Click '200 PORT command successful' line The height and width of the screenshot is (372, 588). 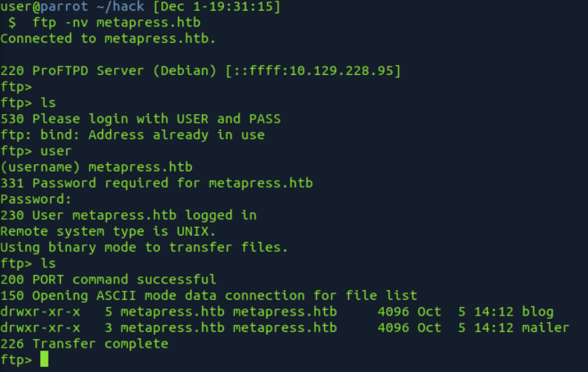pyautogui.click(x=108, y=280)
